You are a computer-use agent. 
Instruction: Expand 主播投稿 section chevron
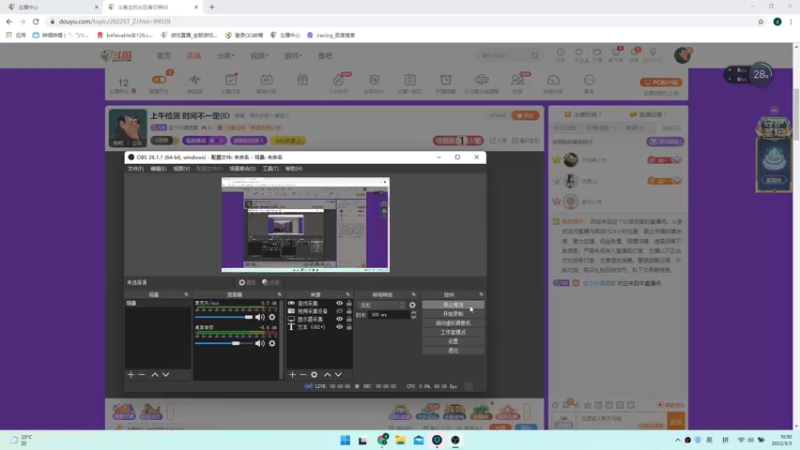[x=600, y=114]
